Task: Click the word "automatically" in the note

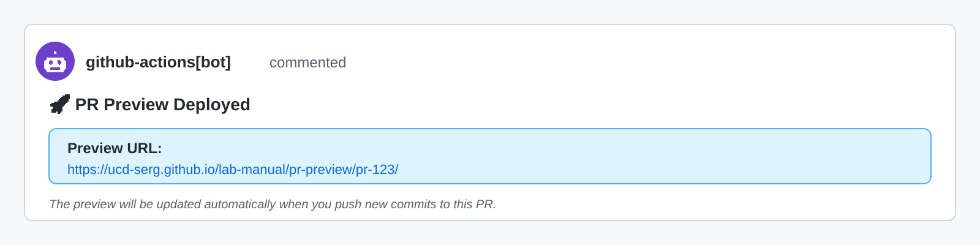Action: coord(239,204)
